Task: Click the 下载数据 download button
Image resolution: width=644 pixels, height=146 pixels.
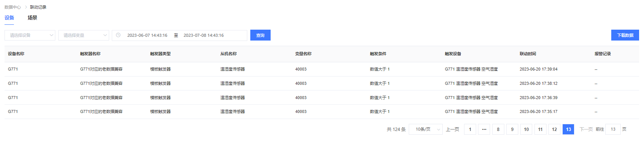Action: 625,35
